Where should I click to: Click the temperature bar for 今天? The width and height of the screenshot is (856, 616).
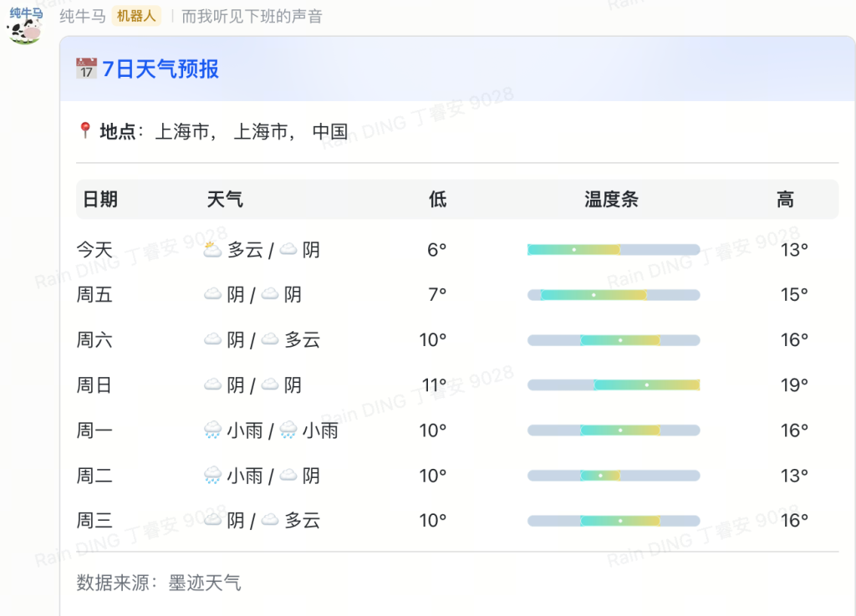pos(614,250)
